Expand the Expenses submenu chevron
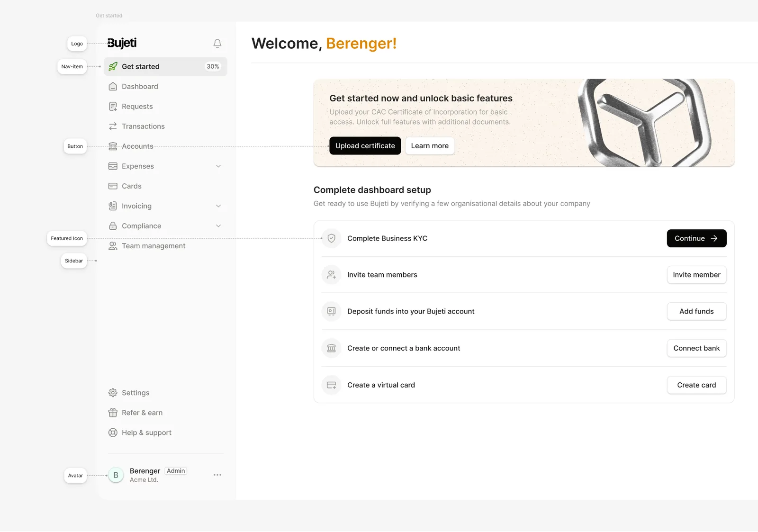Image resolution: width=758 pixels, height=532 pixels. (218, 166)
